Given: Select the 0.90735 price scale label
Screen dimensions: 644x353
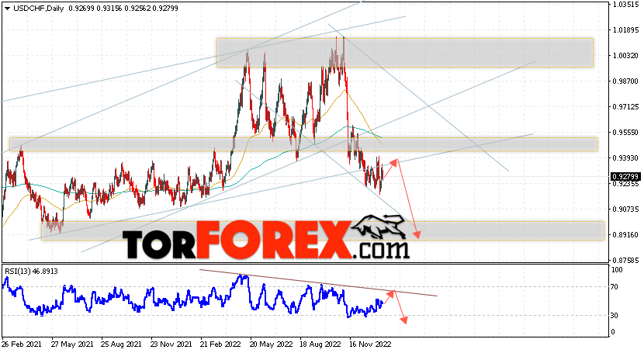Looking at the screenshot, I should point(625,209).
